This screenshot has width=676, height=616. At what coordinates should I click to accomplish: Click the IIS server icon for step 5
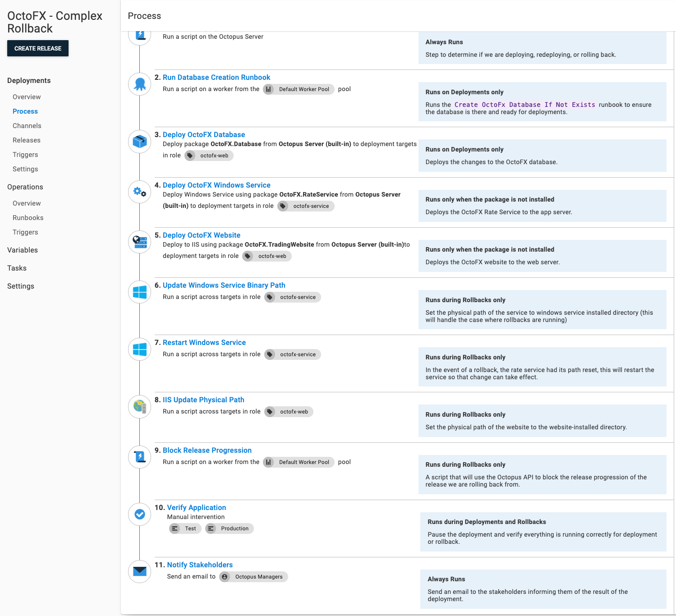click(x=140, y=242)
